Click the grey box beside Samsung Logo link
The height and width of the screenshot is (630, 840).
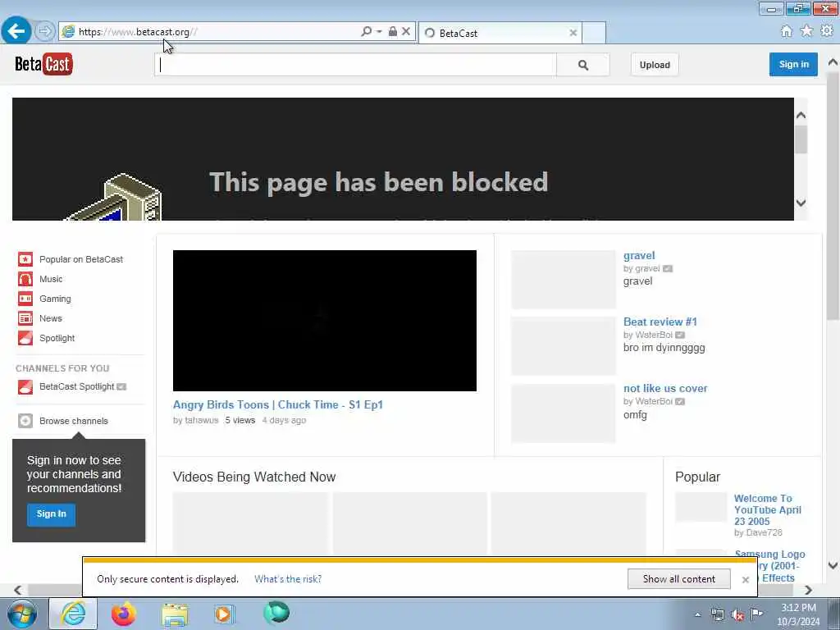click(701, 554)
